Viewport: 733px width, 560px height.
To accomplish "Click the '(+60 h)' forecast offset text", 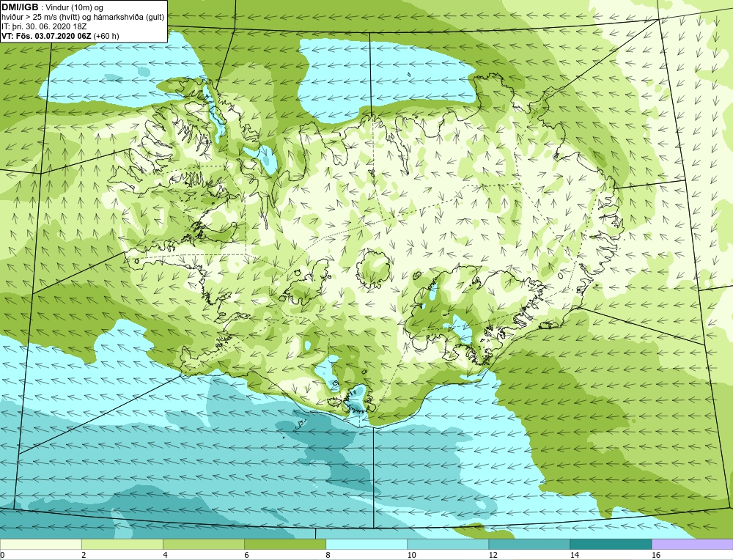I will click(x=106, y=36).
